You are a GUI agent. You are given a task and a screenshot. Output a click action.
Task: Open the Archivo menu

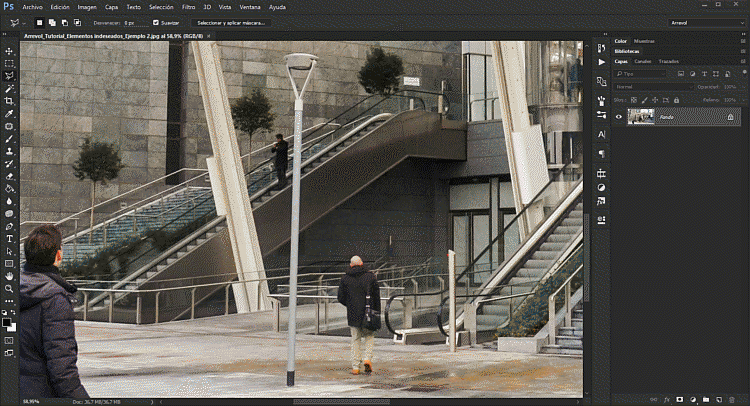33,7
